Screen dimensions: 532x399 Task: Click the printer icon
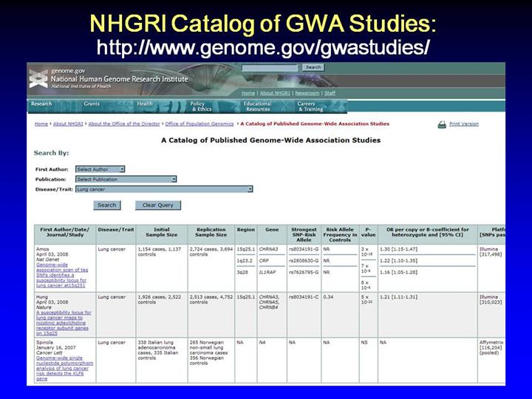point(442,124)
